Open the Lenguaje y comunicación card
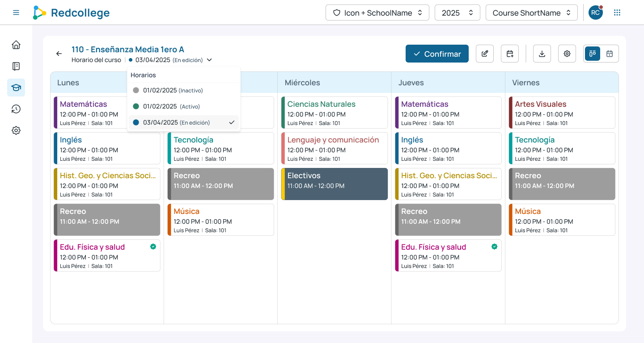644x343 pixels. click(x=335, y=148)
